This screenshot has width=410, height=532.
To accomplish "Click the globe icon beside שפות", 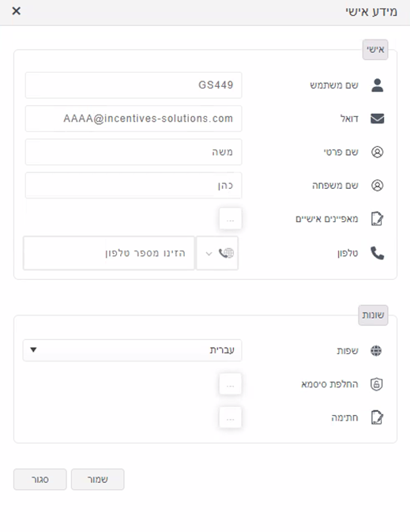I will (376, 350).
